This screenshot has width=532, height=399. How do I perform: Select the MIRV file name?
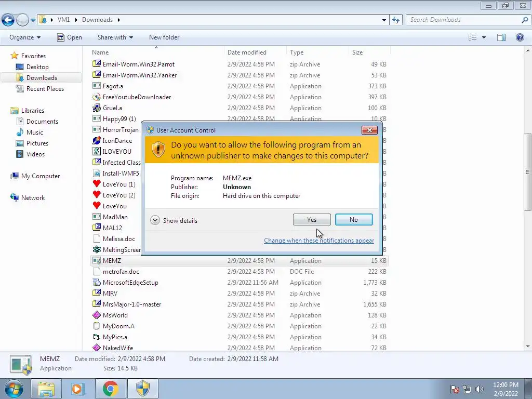[110, 294]
